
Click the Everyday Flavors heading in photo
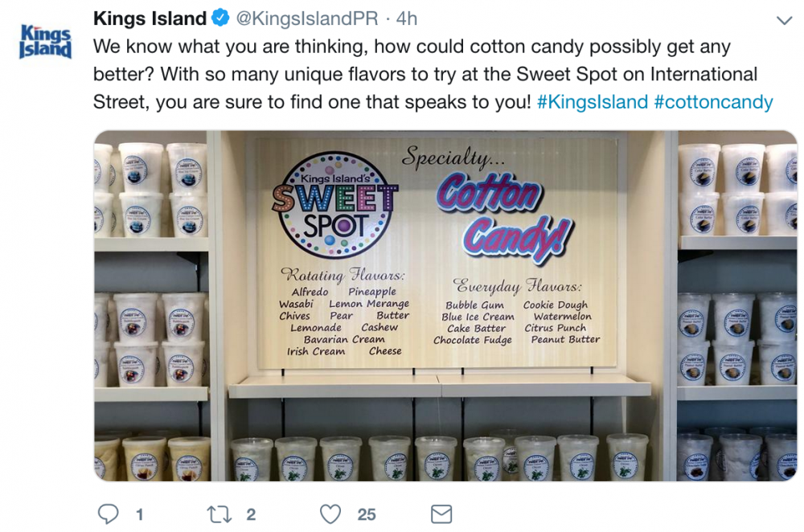coord(519,286)
